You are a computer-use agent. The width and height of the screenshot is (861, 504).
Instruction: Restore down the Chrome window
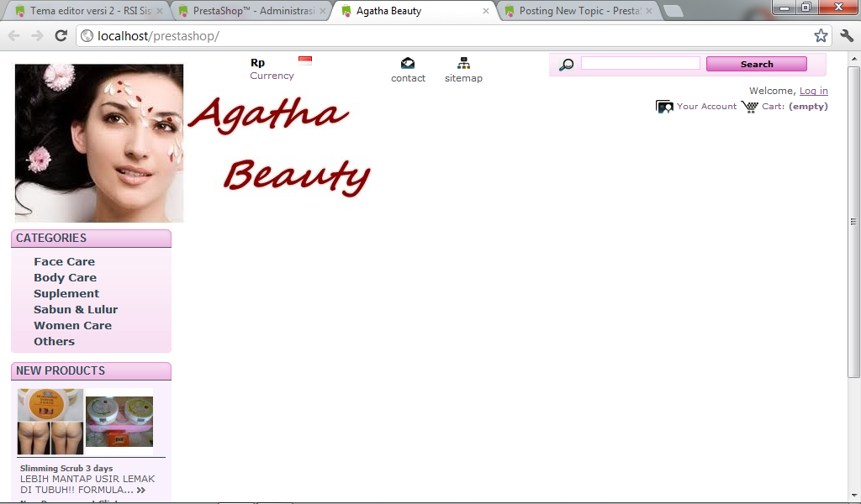pyautogui.click(x=806, y=7)
